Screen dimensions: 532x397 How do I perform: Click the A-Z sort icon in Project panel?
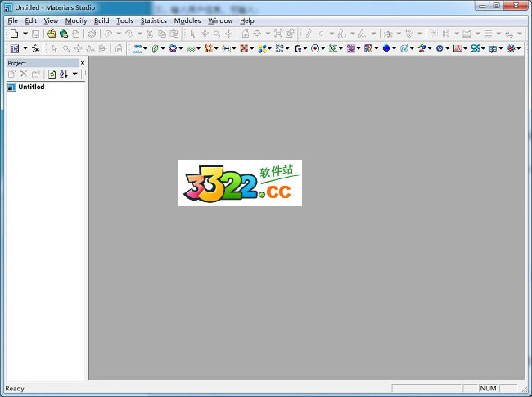click(x=64, y=74)
